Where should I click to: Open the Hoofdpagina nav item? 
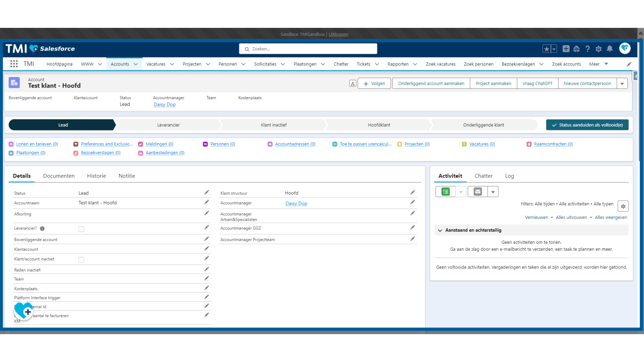59,64
